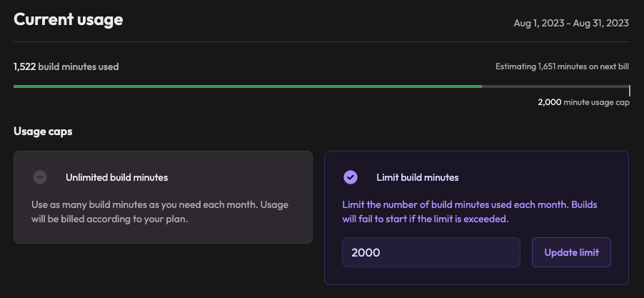Focus the build minute limit input field
Viewport: 644px width, 298px height.
coord(431,252)
